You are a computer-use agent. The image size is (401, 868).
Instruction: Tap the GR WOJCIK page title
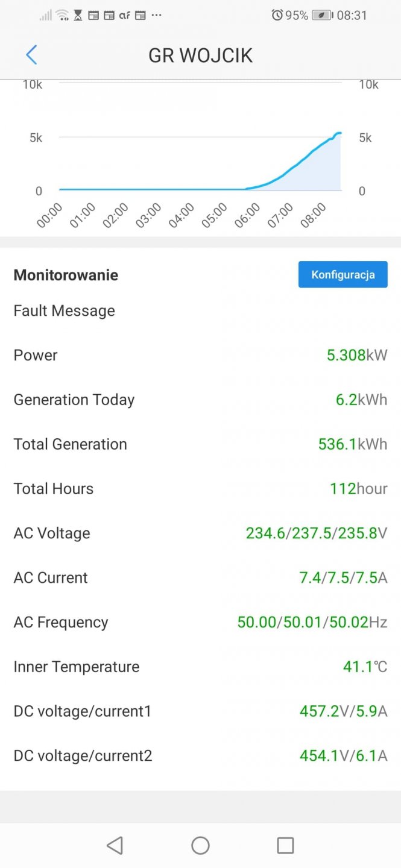pos(200,55)
